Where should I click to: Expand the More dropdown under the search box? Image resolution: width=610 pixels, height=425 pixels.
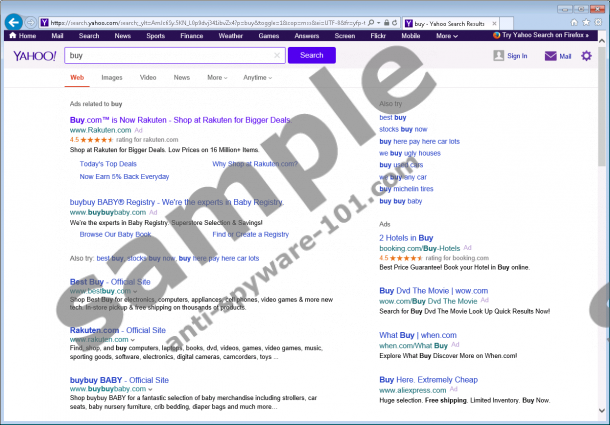(216, 77)
